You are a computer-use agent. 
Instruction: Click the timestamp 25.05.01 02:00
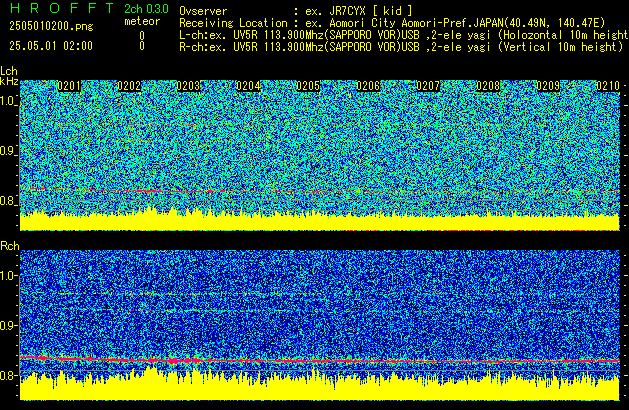point(51,46)
